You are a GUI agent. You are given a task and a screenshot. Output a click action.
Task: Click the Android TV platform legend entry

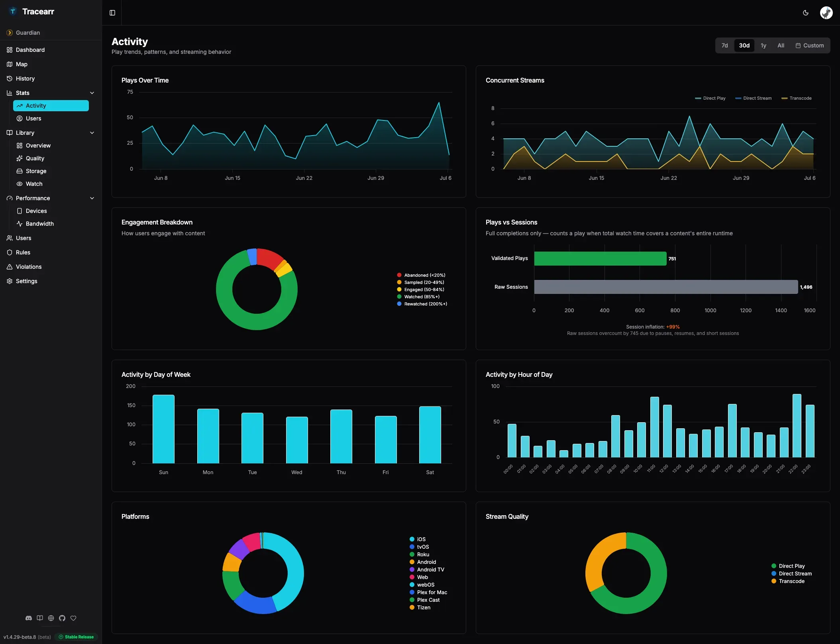(427, 569)
